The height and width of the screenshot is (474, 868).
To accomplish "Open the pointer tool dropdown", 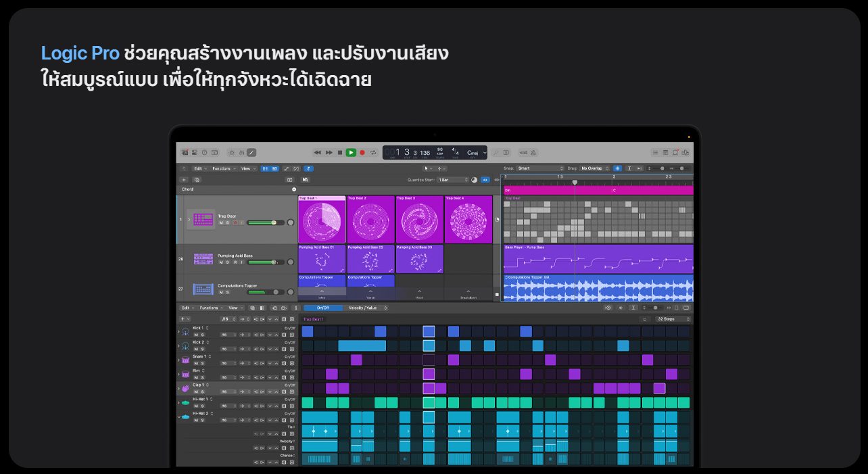I will coord(427,168).
